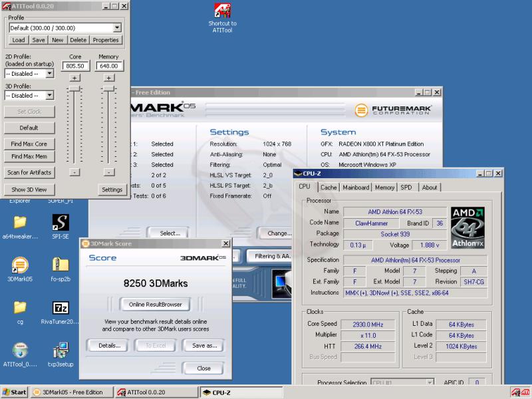Viewport: 532px width, 399px height.
Task: Switch to 3DMark05 - Free Edition in taskbar
Action: click(x=72, y=392)
